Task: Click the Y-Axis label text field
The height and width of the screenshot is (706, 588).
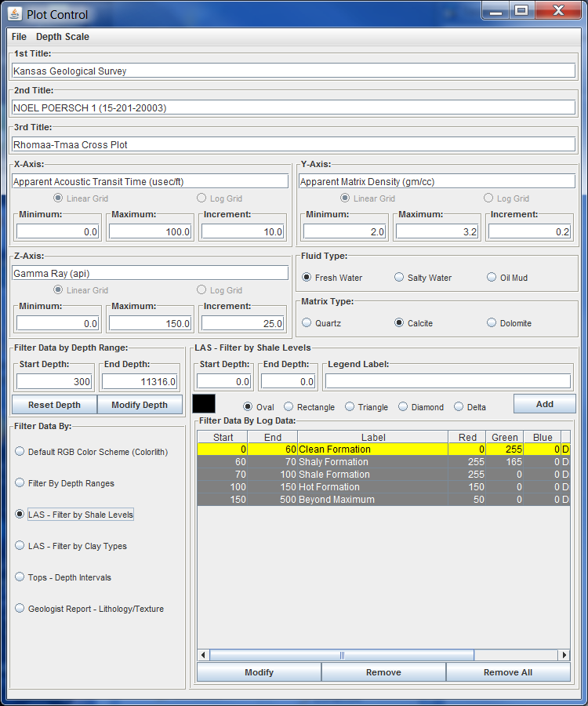Action: pos(437,181)
